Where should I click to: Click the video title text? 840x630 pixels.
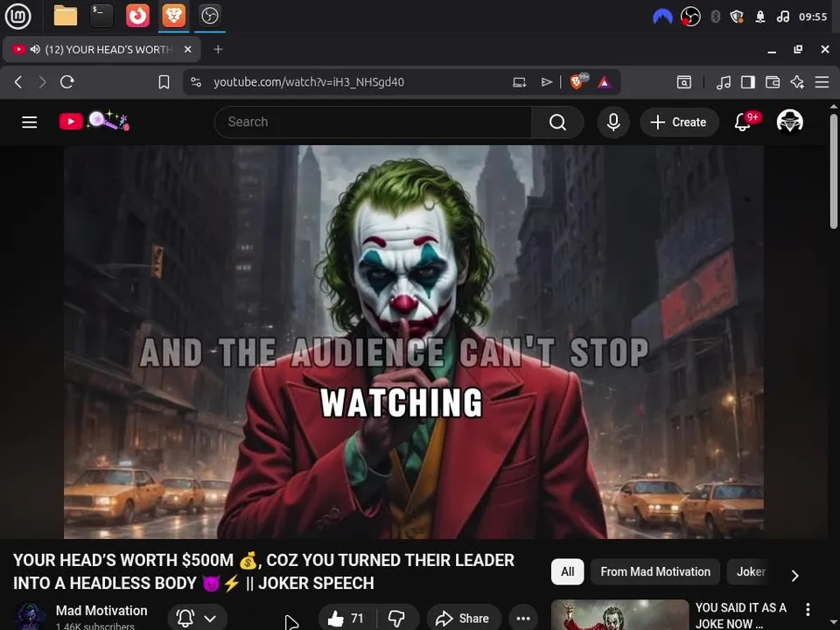click(x=263, y=571)
